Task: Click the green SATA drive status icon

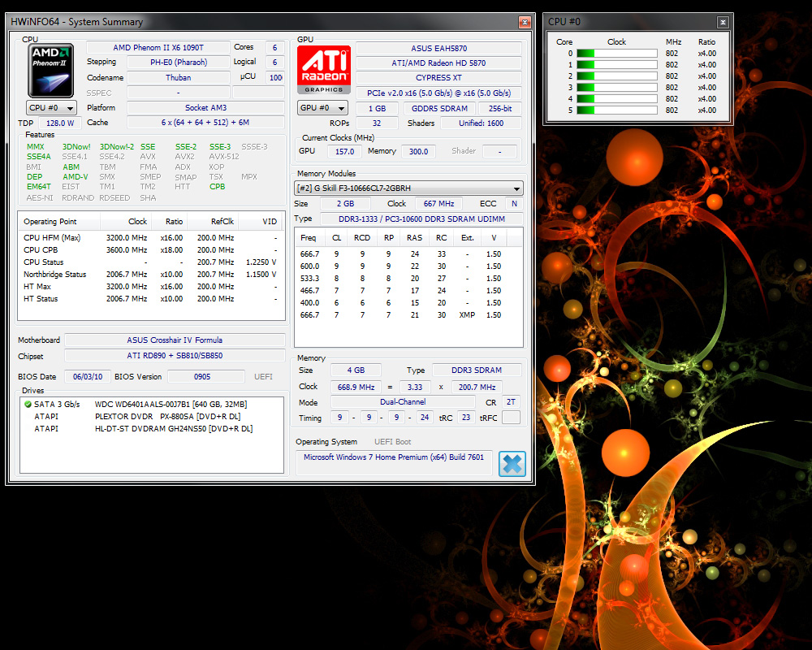Action: click(28, 404)
